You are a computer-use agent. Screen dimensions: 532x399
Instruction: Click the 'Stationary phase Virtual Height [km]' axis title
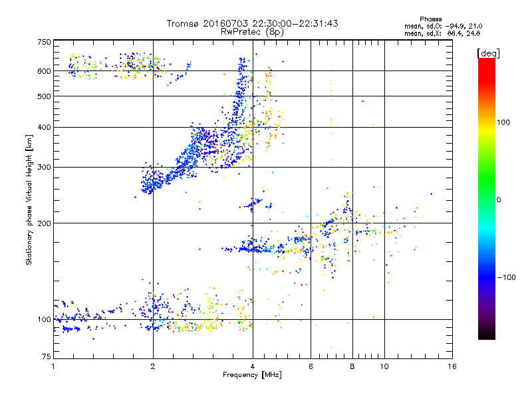tap(29, 199)
